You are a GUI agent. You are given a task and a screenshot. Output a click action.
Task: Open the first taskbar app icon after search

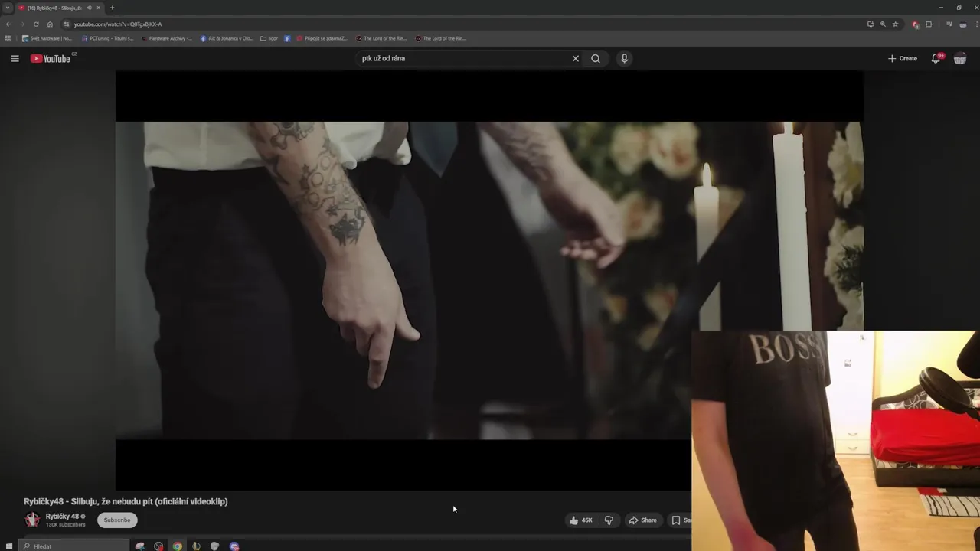click(140, 546)
